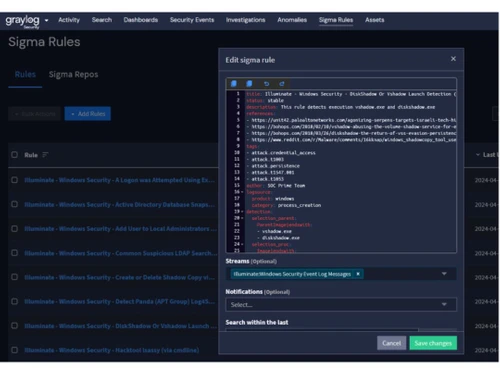Check the Active Directory Database Snapshot rule

pos(14,204)
